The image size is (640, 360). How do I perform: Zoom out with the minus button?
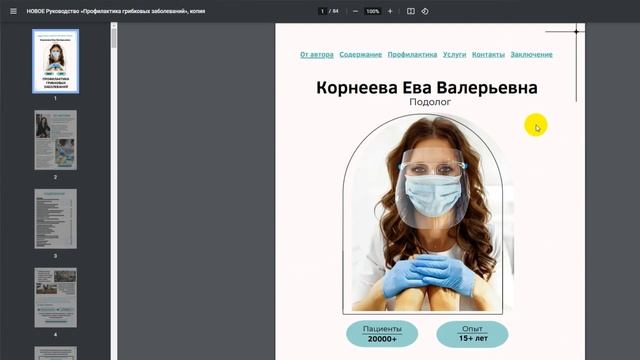355,11
